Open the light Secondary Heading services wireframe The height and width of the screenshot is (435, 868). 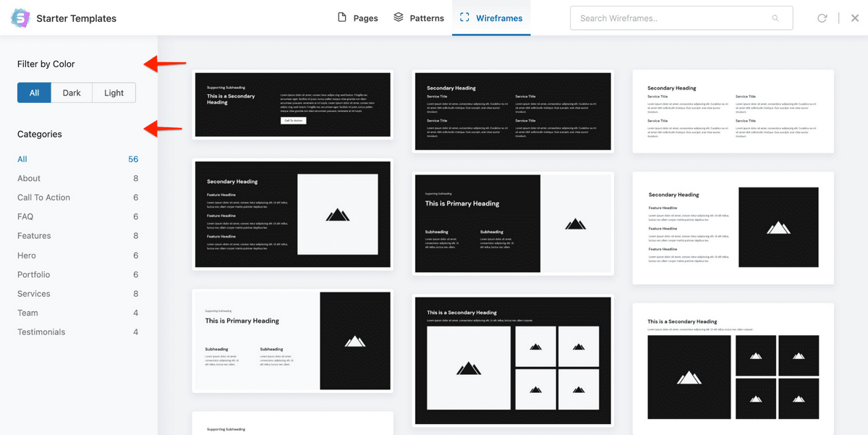(733, 111)
